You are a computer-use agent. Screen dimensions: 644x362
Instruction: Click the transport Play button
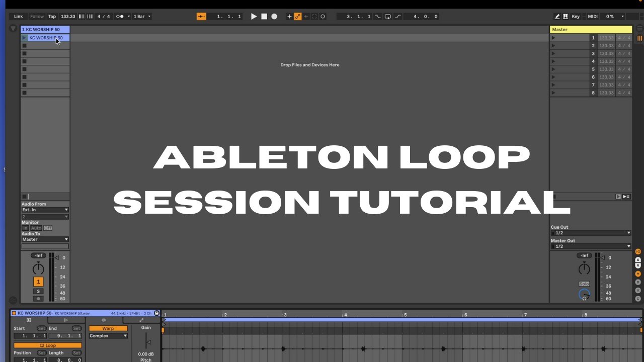click(x=254, y=17)
